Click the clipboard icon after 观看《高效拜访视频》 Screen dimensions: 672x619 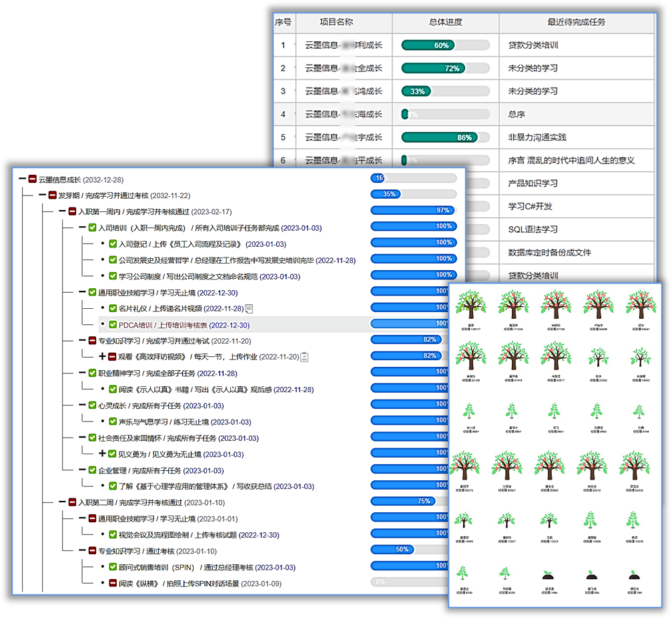pos(304,357)
